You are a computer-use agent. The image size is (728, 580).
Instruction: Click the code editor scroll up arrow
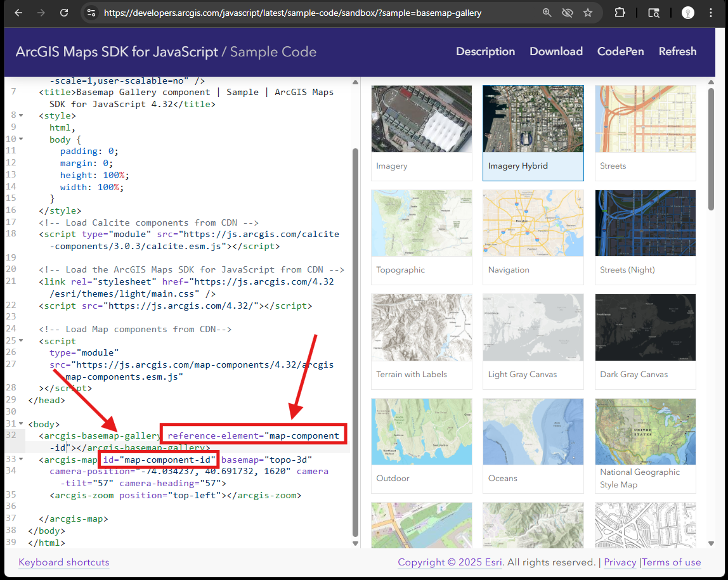point(355,82)
